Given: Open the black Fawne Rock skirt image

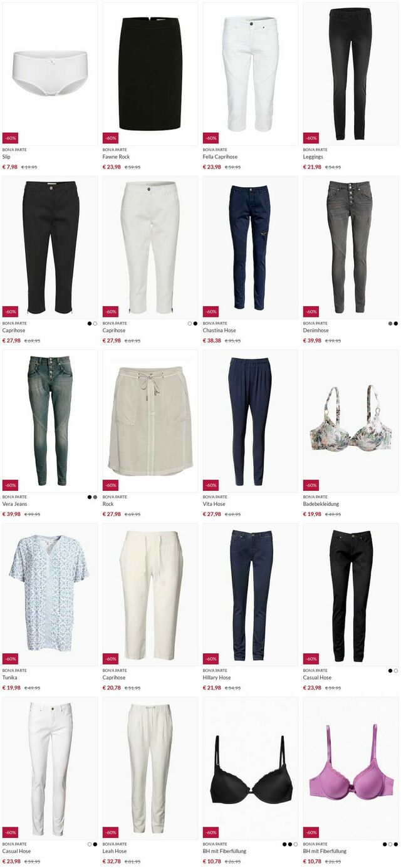Looking at the screenshot, I should [x=150, y=74].
